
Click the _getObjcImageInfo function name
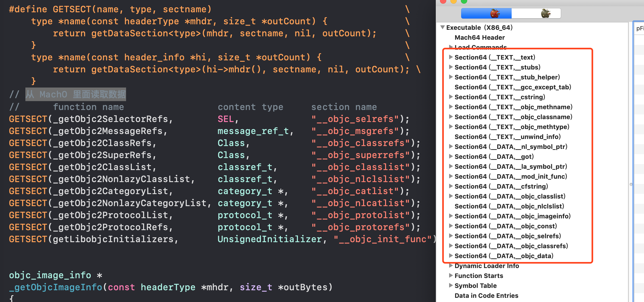click(x=55, y=287)
